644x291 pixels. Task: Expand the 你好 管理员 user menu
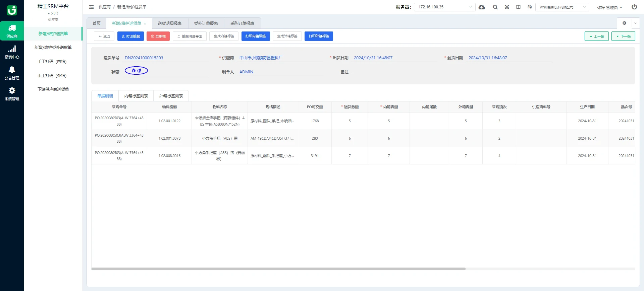click(x=609, y=7)
